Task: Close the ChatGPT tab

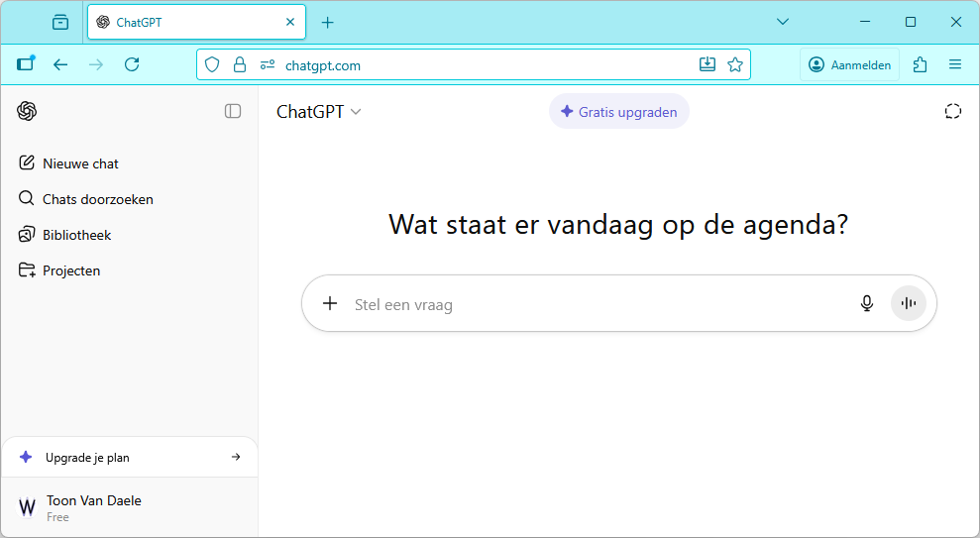Action: tap(290, 22)
